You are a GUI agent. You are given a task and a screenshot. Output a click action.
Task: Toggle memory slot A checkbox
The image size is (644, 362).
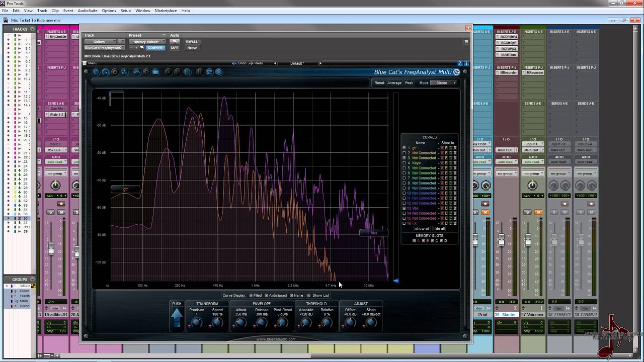[x=414, y=241]
